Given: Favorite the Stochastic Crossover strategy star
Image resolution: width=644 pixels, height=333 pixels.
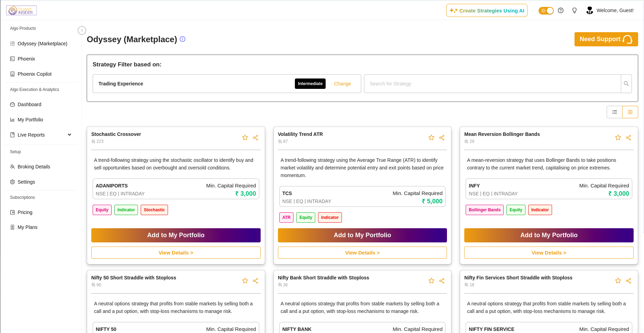Looking at the screenshot, I should pyautogui.click(x=245, y=138).
